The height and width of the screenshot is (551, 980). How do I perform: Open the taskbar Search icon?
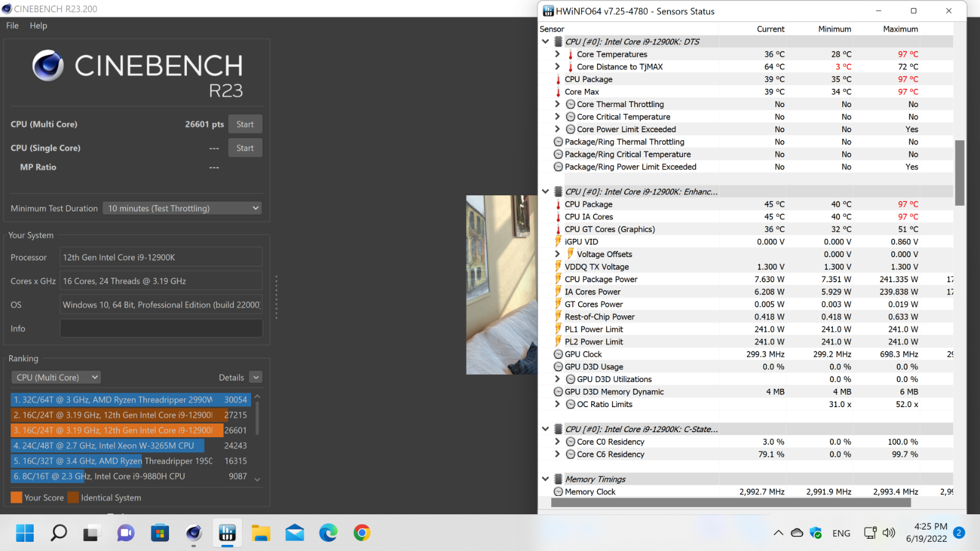tap(58, 533)
